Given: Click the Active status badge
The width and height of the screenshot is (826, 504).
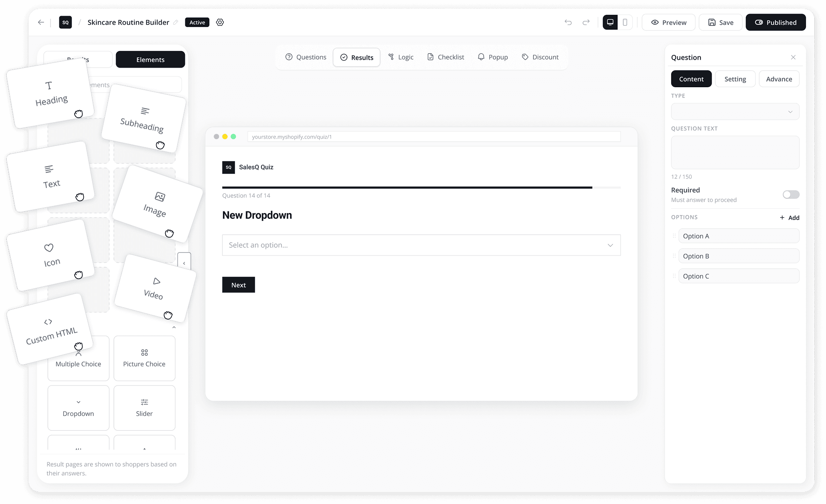Looking at the screenshot, I should point(197,22).
